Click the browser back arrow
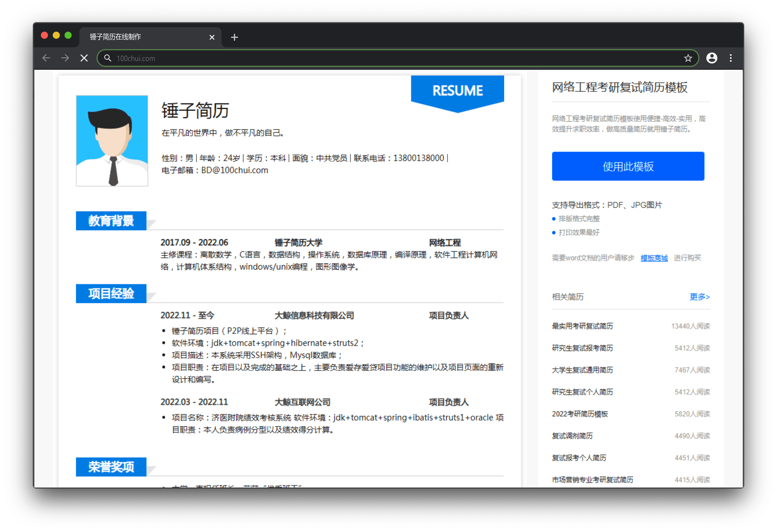 (46, 58)
